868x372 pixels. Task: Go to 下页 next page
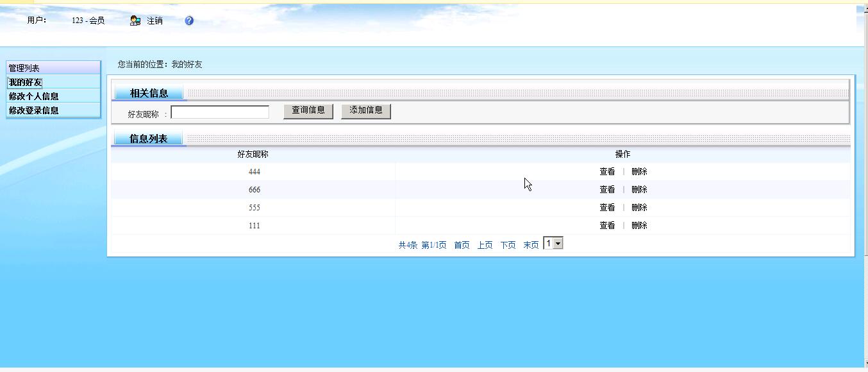(508, 245)
